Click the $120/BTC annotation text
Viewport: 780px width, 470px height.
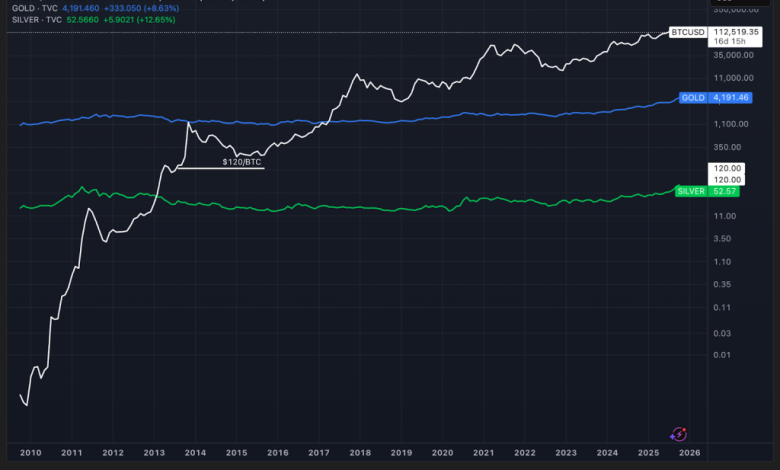[241, 160]
